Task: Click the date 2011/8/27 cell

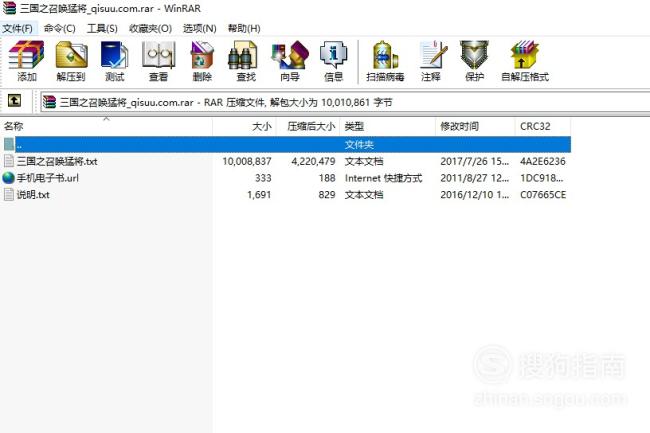Action: (x=474, y=178)
